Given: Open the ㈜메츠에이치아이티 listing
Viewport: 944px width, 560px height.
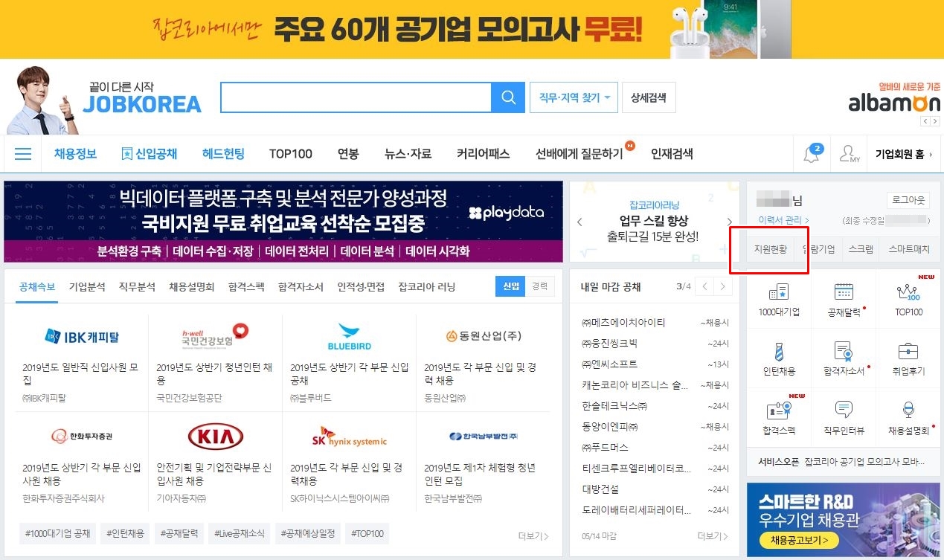Looking at the screenshot, I should click(x=623, y=323).
